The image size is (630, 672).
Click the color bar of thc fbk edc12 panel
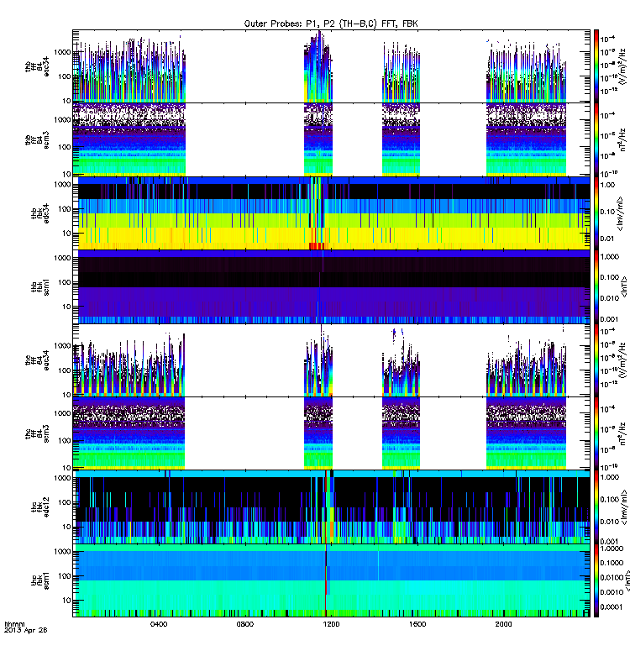click(x=596, y=507)
